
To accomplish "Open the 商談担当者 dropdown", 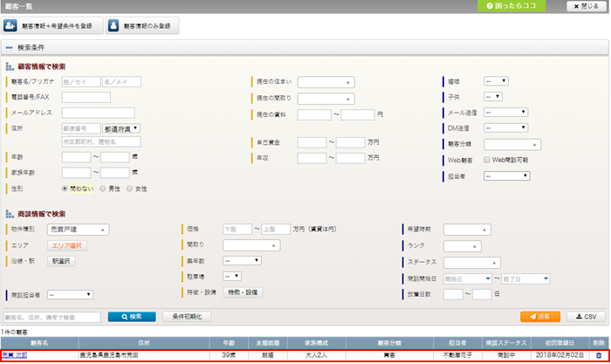I will point(70,295).
